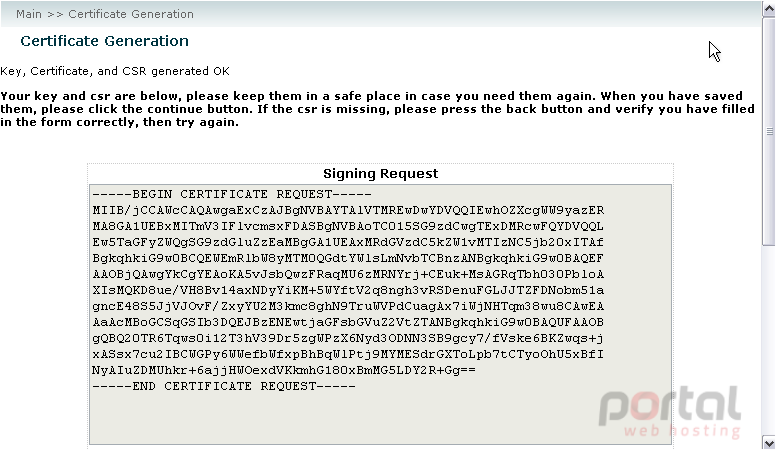The width and height of the screenshot is (776, 450).
Task: Click the CSR line starting with gQBQ2OTR6
Action: click(348, 338)
